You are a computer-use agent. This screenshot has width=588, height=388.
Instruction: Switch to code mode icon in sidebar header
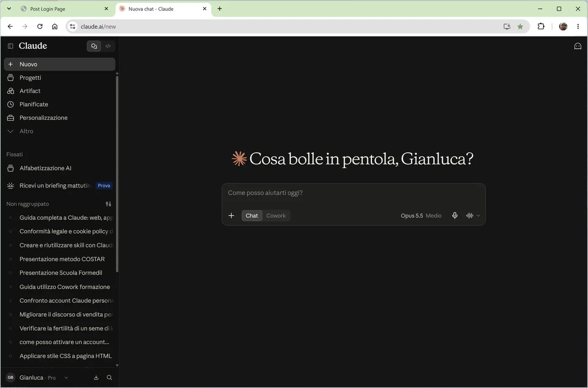(108, 46)
